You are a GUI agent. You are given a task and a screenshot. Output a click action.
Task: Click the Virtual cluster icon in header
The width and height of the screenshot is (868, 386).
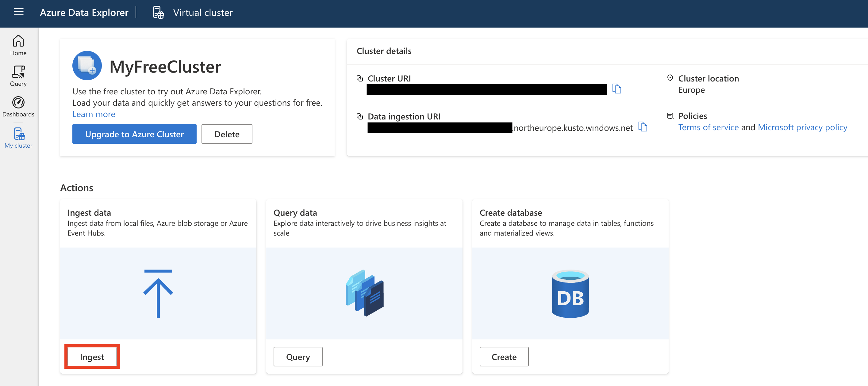[158, 13]
